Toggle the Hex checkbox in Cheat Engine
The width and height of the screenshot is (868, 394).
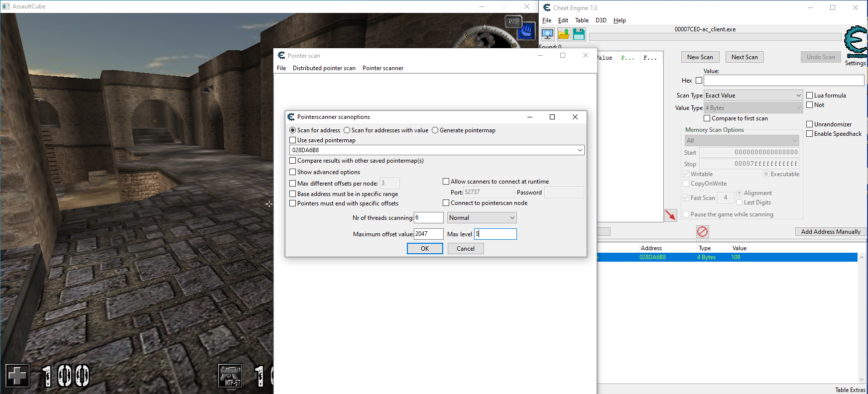[x=699, y=81]
